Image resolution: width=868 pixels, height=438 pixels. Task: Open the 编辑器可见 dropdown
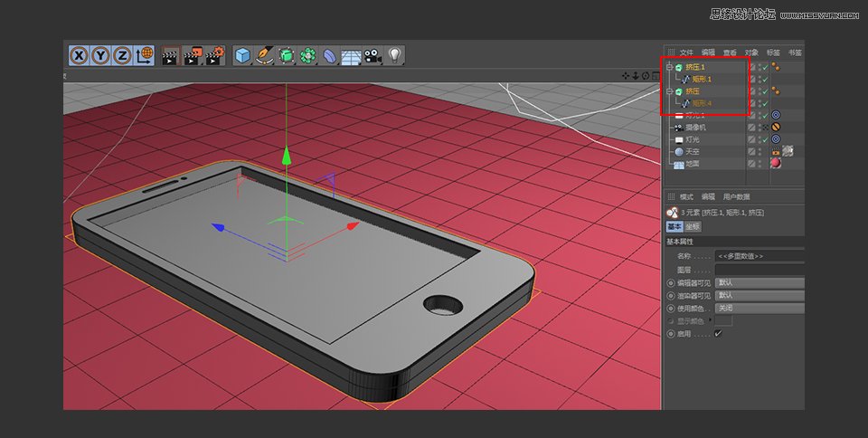point(759,283)
